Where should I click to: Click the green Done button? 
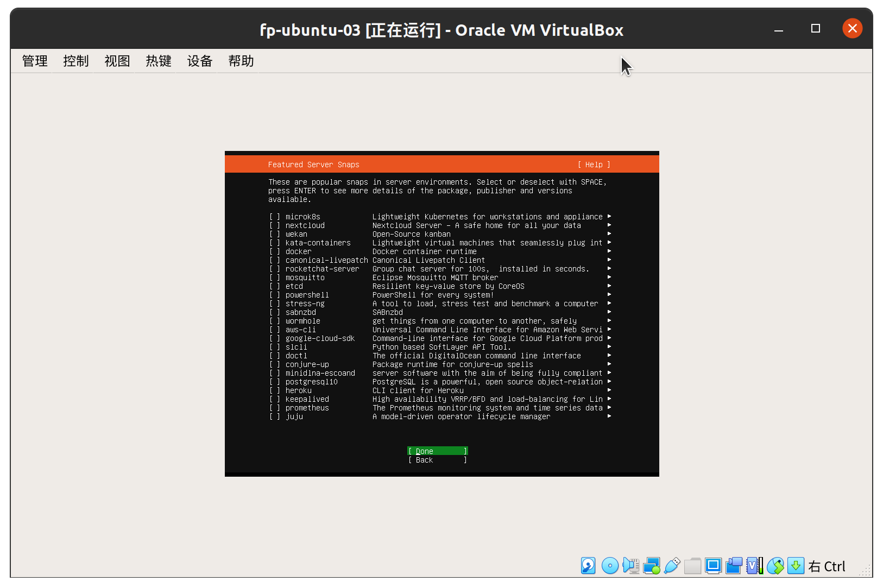pos(438,451)
